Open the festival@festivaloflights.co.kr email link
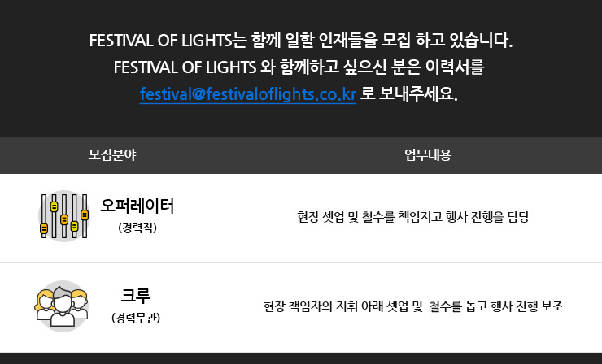This screenshot has width=602, height=364. click(x=248, y=94)
